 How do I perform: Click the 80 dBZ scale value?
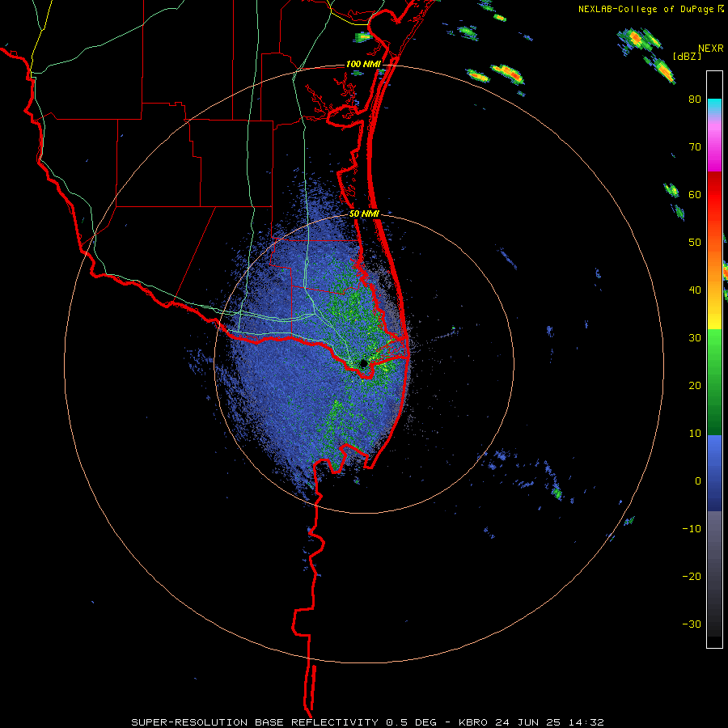tap(695, 99)
